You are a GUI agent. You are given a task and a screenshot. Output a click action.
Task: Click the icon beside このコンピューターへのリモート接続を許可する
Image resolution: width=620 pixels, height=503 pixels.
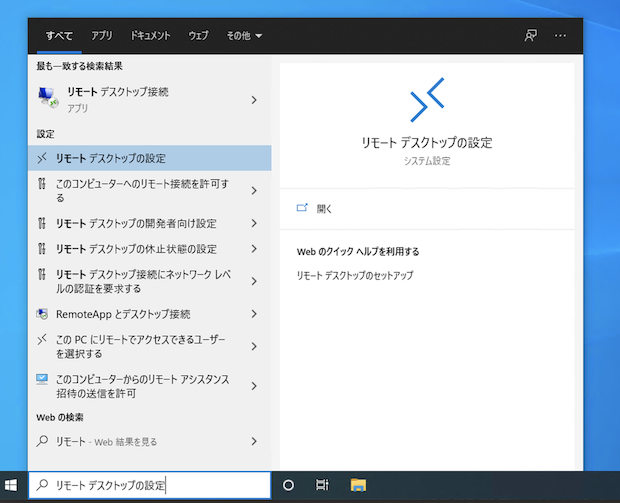click(x=42, y=184)
